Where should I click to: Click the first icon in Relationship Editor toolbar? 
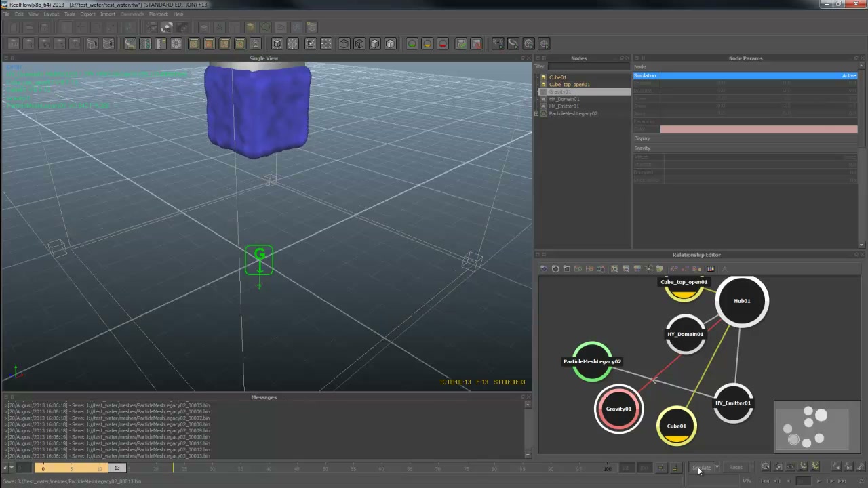544,269
